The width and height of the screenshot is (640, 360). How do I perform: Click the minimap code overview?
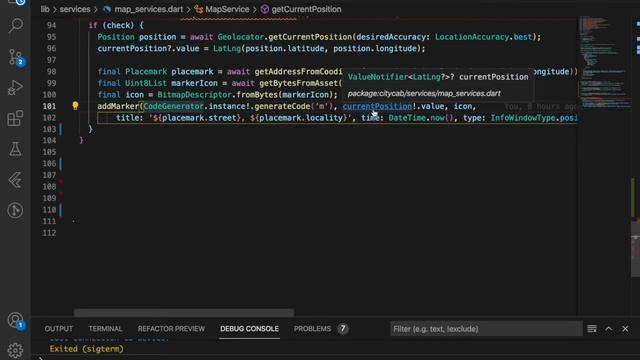pos(604,61)
